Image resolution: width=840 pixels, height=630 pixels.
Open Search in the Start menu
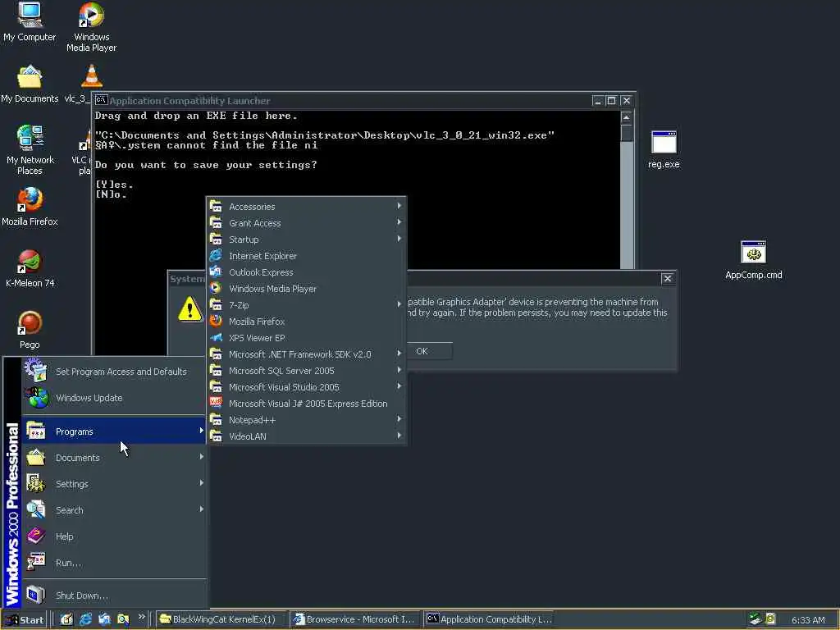pos(114,509)
